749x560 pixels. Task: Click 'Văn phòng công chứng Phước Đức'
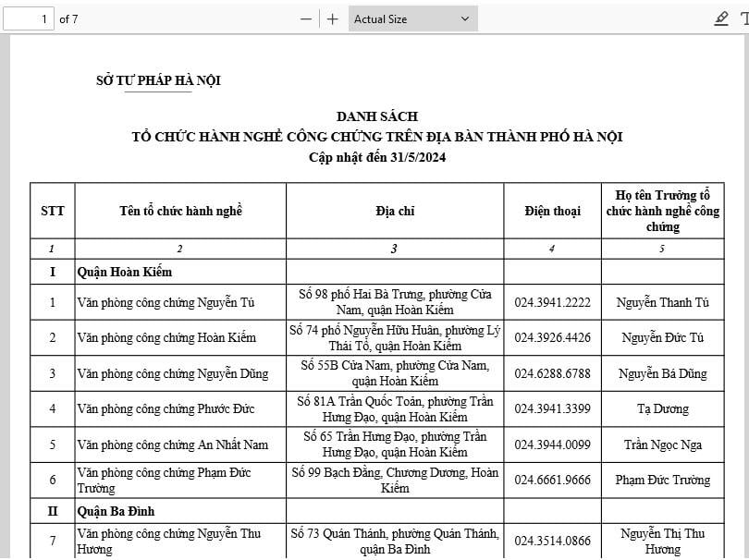point(166,408)
